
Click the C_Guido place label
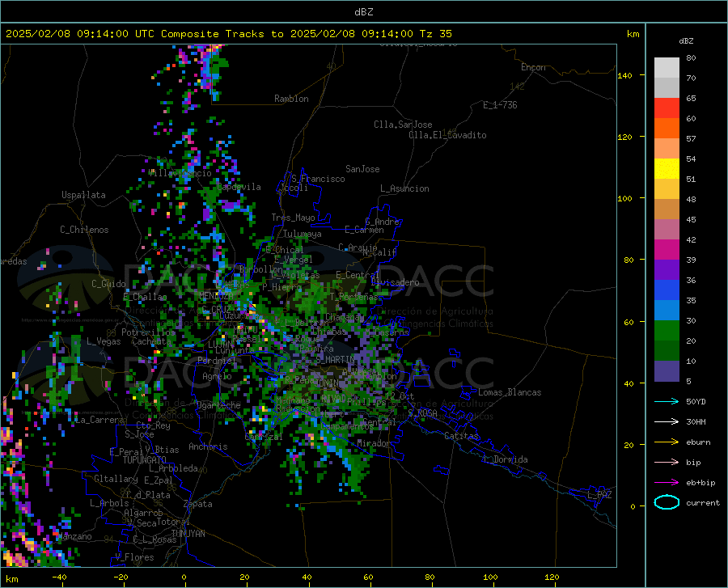click(108, 284)
